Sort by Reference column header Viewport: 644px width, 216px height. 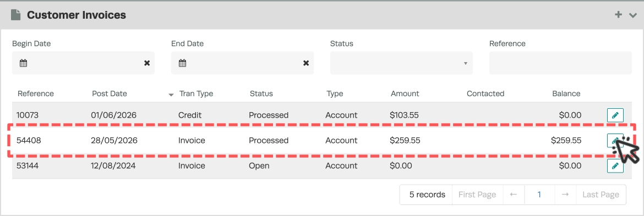pyautogui.click(x=36, y=93)
